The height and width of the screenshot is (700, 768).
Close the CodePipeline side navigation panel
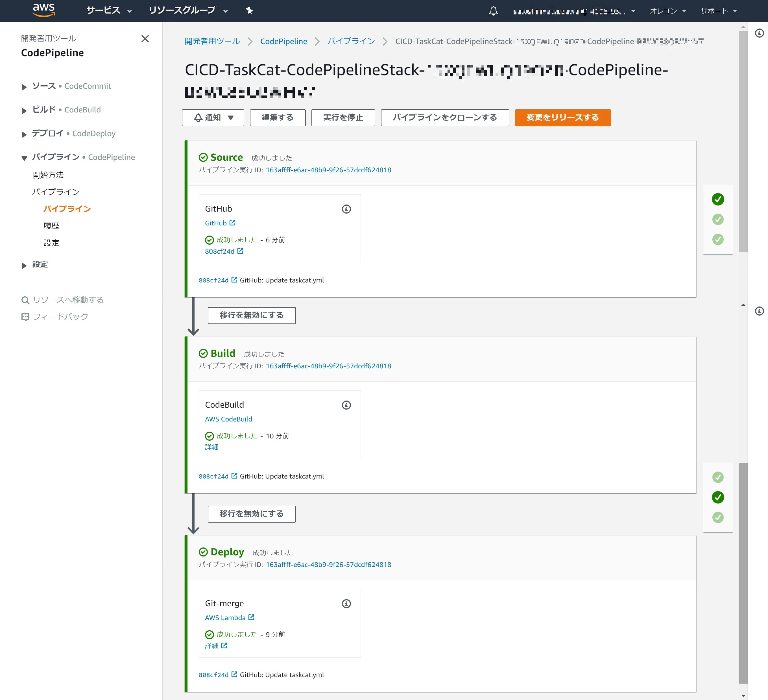pyautogui.click(x=145, y=39)
